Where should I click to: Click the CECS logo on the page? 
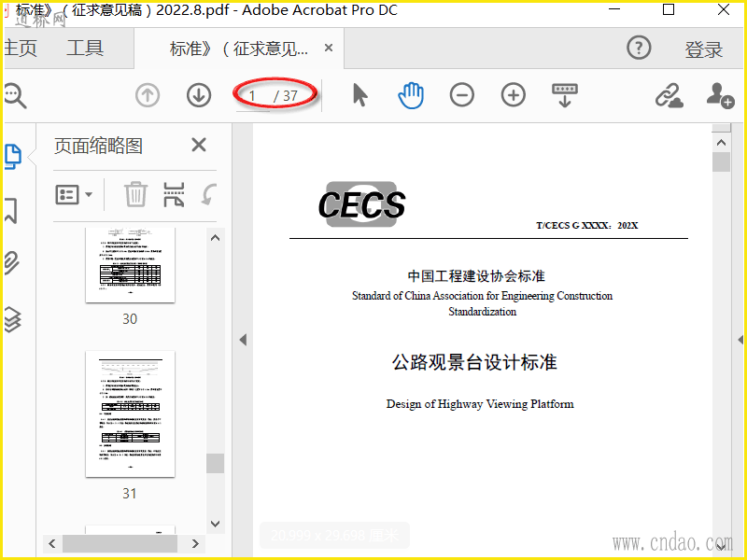tap(361, 204)
